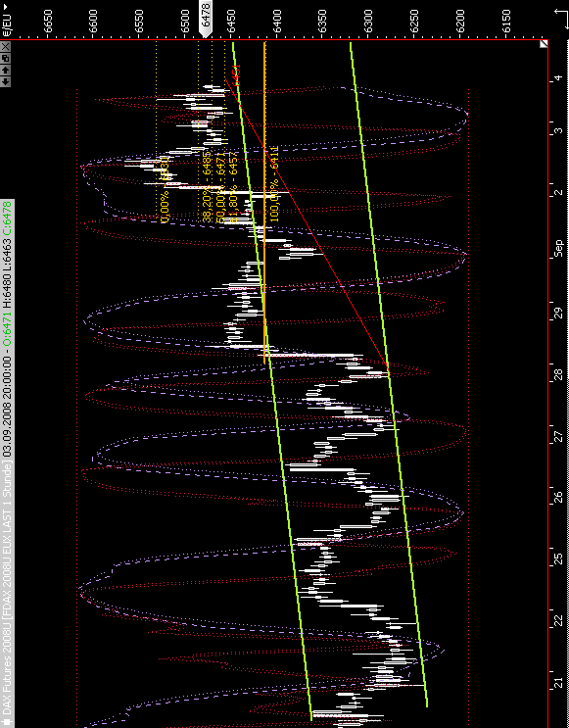Click the plus icon before DAX Futures
Screen dimensions: 569x728
[x=7, y=720]
